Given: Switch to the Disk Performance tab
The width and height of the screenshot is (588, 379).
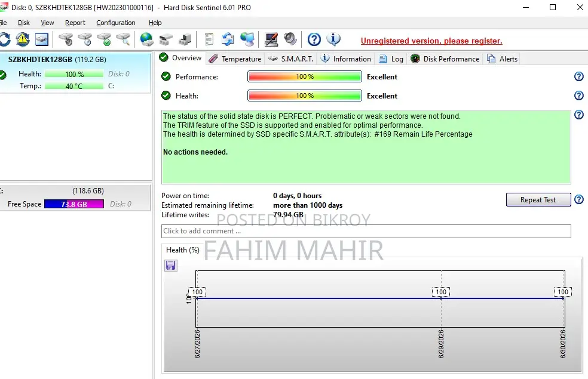Looking at the screenshot, I should click(x=445, y=59).
